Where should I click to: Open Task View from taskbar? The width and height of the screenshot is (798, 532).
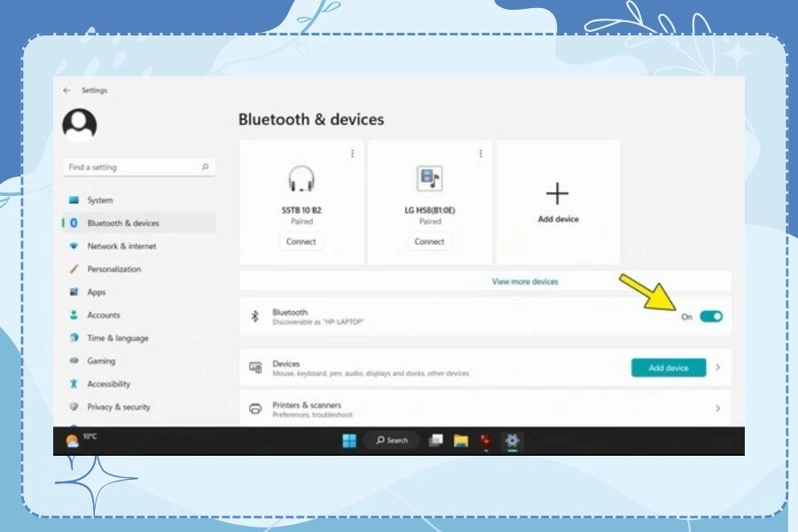tap(435, 441)
